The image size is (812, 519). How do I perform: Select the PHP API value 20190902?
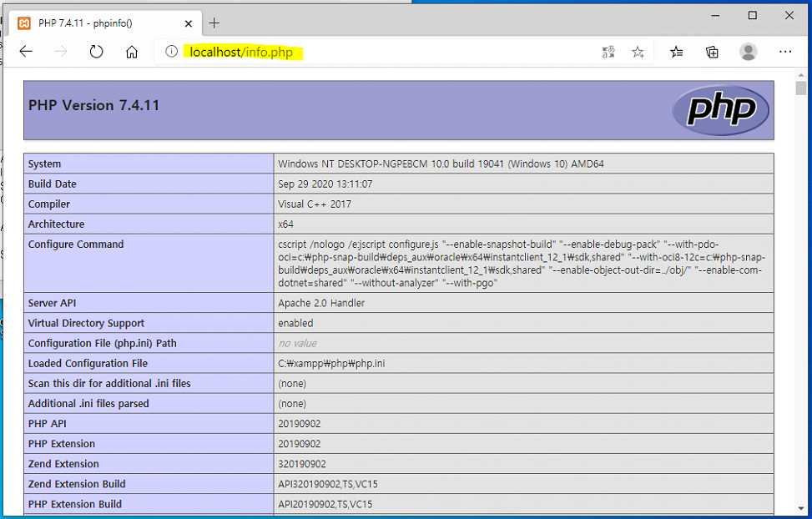tap(300, 424)
